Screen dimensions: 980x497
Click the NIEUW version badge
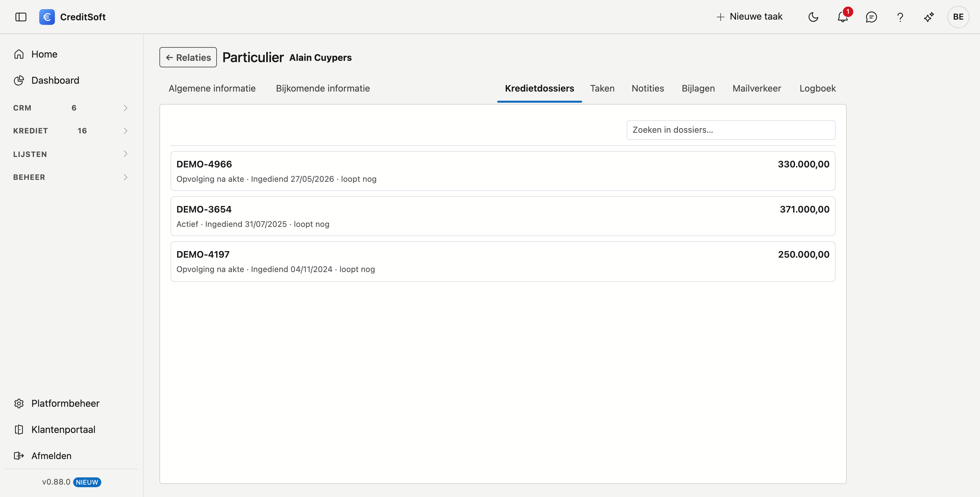click(x=87, y=482)
